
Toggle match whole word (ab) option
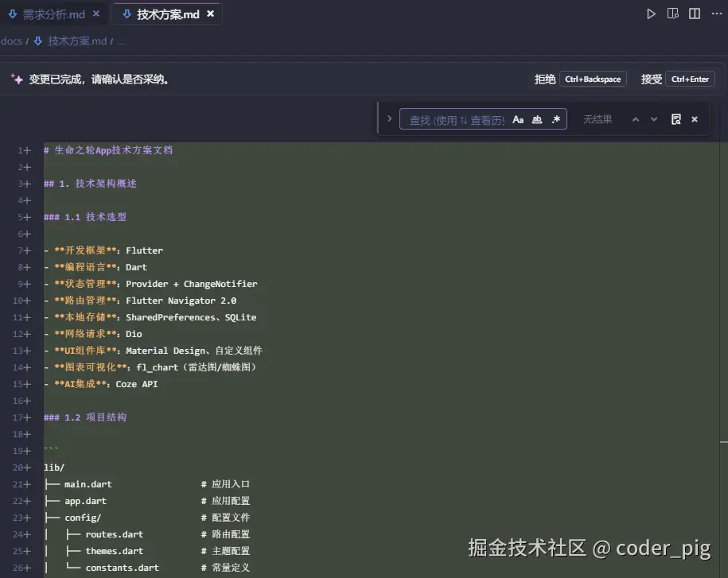[537, 120]
